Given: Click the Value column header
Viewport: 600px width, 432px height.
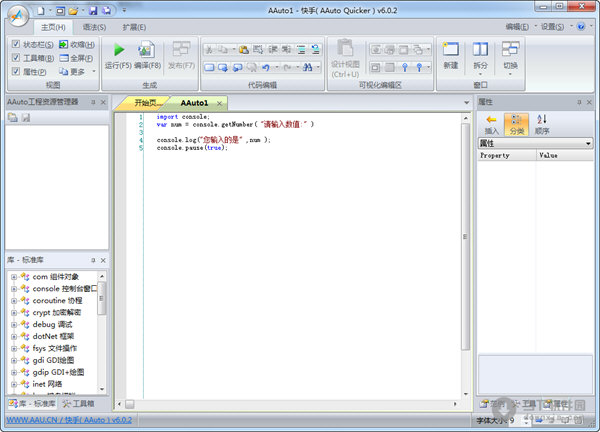Looking at the screenshot, I should [x=565, y=155].
